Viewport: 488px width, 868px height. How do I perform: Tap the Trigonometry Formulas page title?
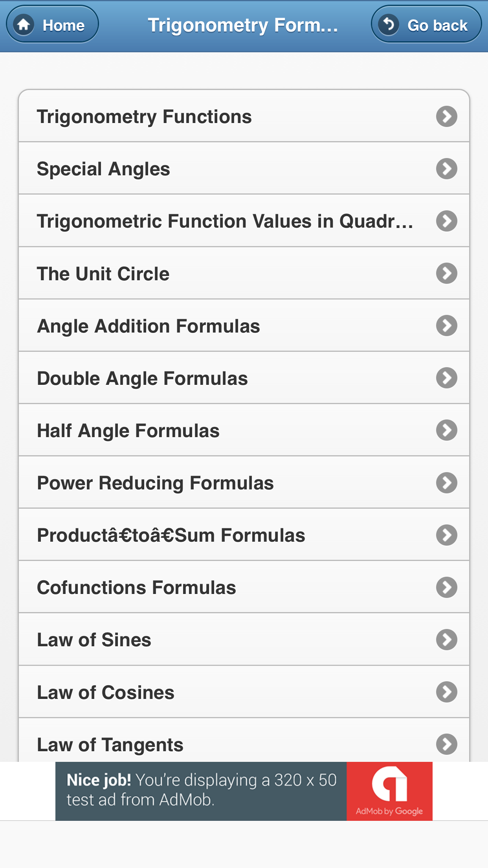243,25
